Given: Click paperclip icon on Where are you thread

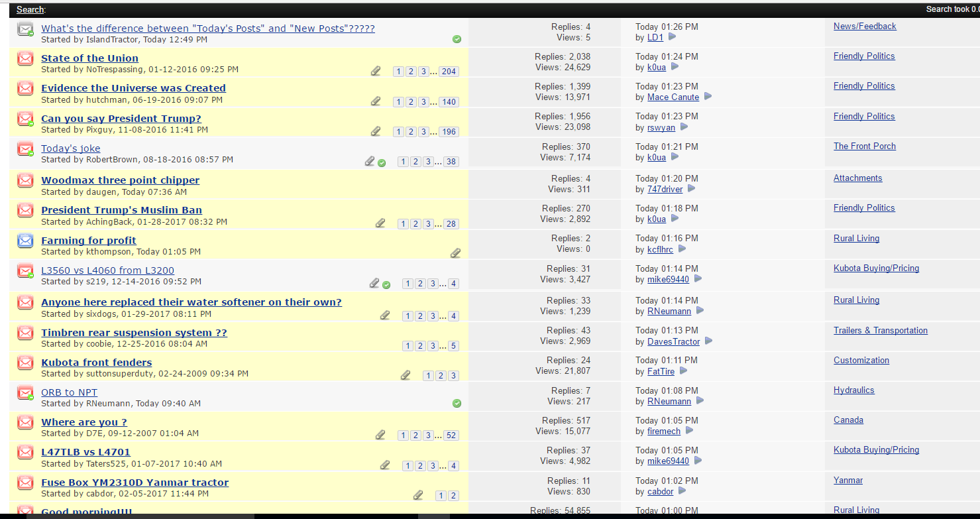Looking at the screenshot, I should pyautogui.click(x=380, y=435).
